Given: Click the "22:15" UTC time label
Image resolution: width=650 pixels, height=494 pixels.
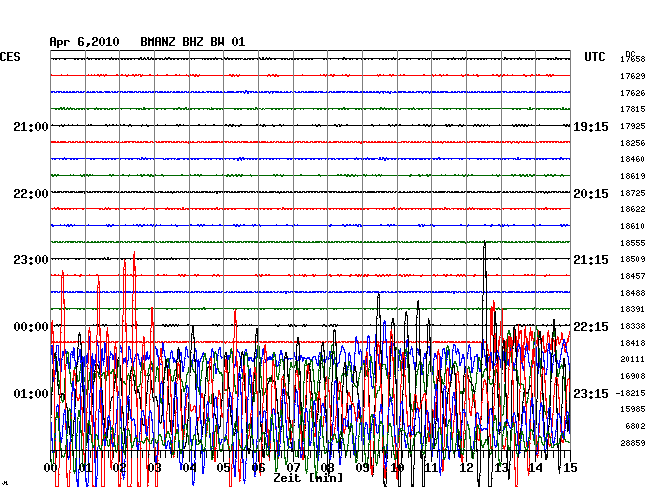Looking at the screenshot, I should pos(591,327).
